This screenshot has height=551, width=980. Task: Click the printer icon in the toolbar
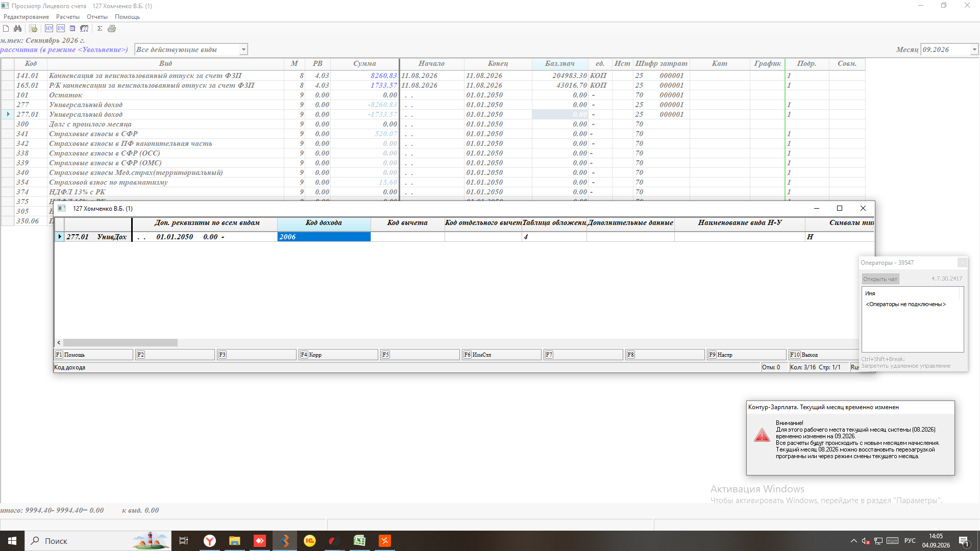[112, 29]
